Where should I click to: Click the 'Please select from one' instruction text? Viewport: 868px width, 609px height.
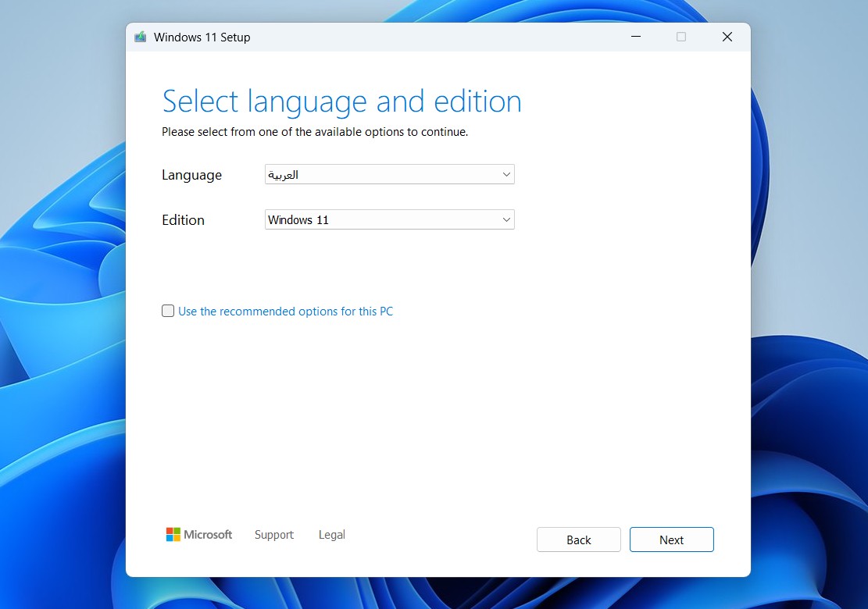[x=314, y=132]
